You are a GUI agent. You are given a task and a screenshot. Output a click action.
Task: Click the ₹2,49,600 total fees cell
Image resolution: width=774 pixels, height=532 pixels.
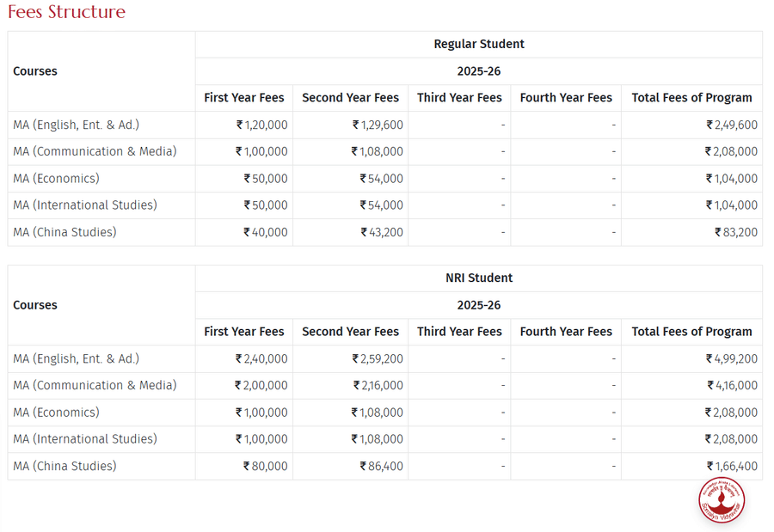coord(732,125)
